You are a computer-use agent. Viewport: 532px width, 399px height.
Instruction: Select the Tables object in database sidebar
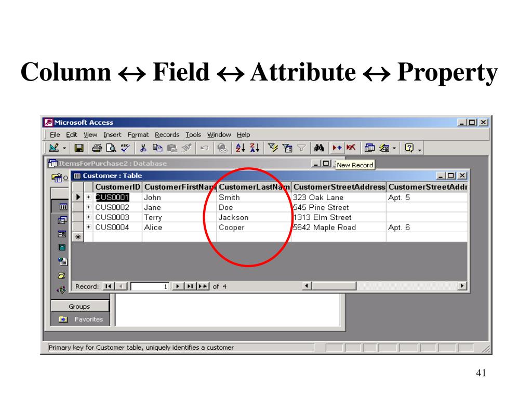coord(63,207)
